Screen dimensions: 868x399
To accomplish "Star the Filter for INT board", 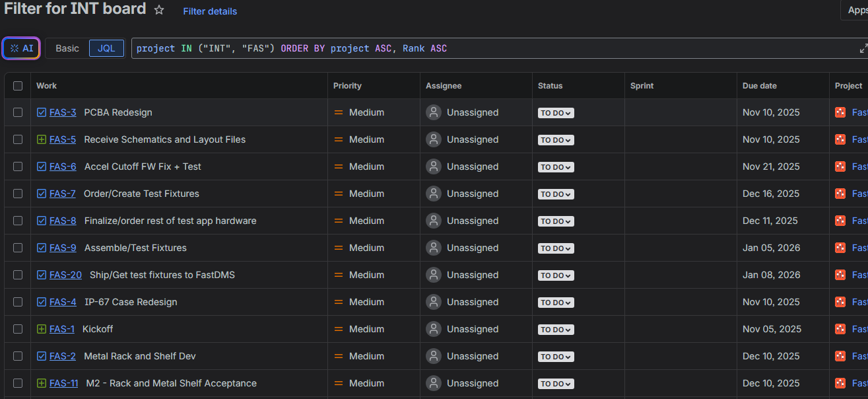I will coord(159,10).
